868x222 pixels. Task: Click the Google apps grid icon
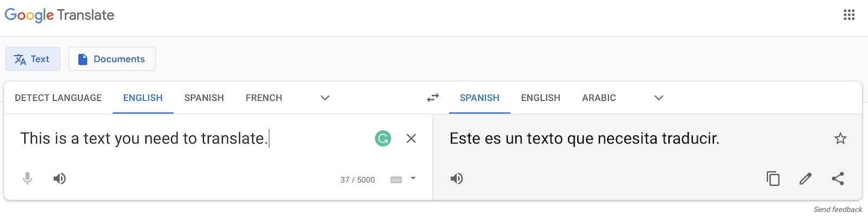pos(849,15)
